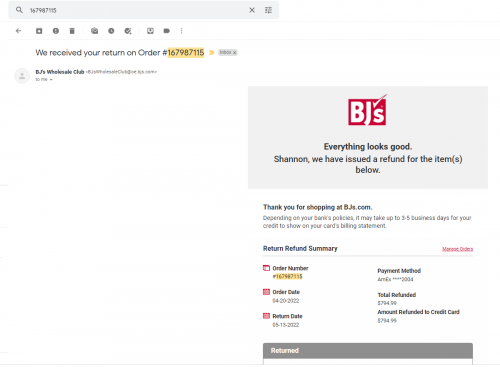Click the Order Date calendar icon
The image size is (500, 367).
click(266, 292)
